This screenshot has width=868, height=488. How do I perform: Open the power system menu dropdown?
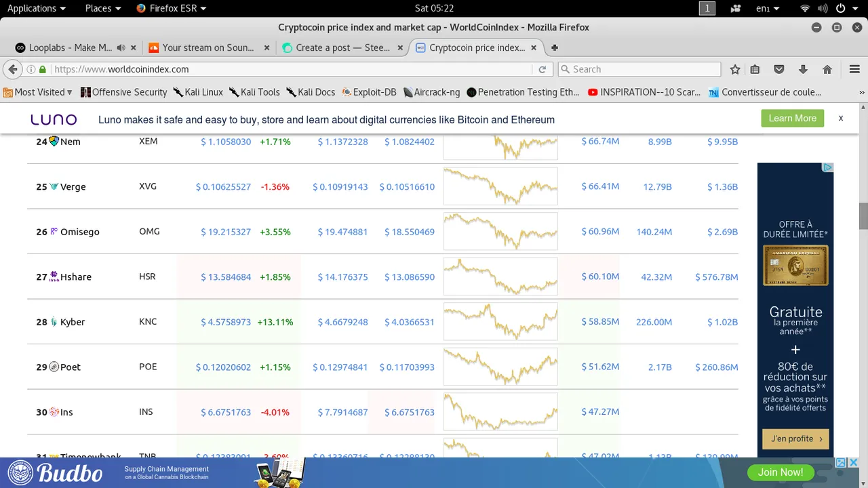846,8
